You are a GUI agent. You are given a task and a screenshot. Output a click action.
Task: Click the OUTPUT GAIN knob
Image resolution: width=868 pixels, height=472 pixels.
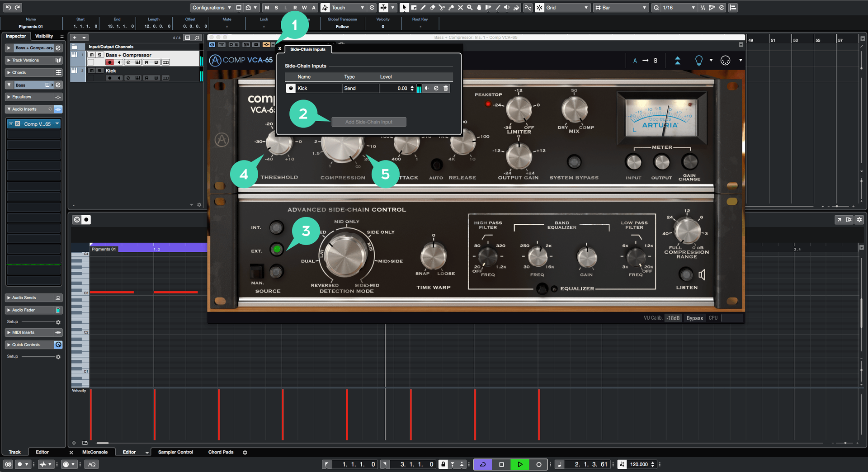click(519, 156)
